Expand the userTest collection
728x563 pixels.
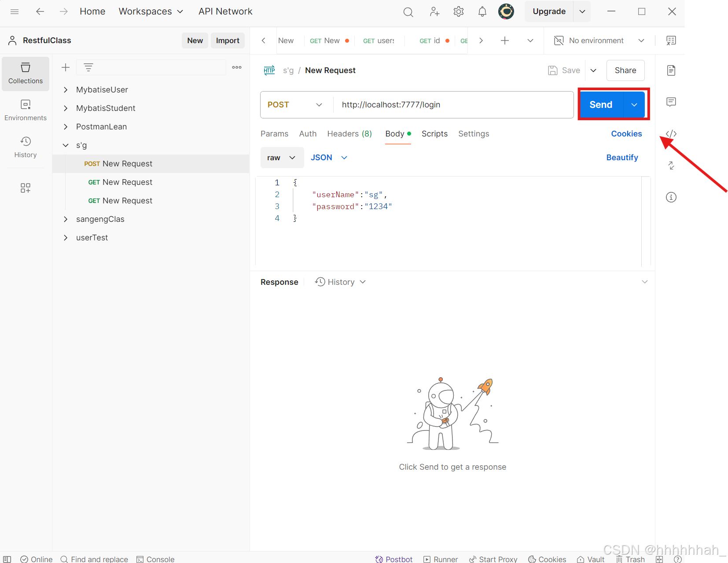[66, 238]
